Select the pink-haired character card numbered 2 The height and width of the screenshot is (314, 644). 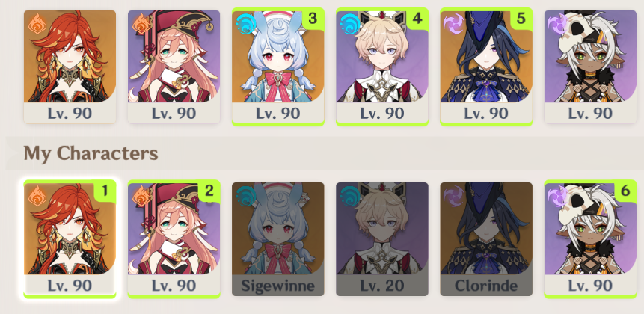174,239
